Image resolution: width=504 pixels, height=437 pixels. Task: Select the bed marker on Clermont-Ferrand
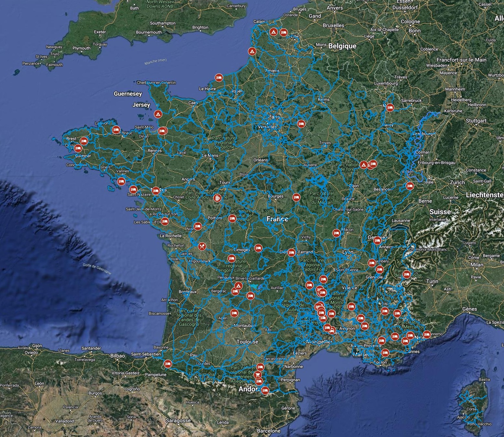291,252
